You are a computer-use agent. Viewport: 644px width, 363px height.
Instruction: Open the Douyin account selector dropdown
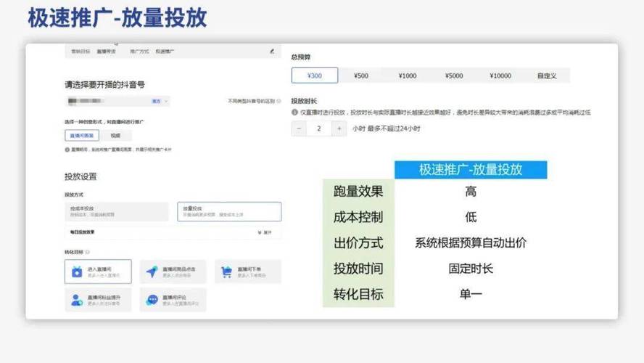tap(117, 101)
